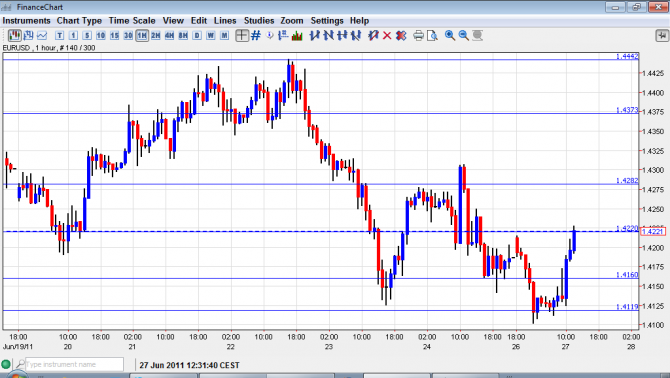Select the 5 minute time scale
Image resolution: width=670 pixels, height=378 pixels.
coord(87,35)
